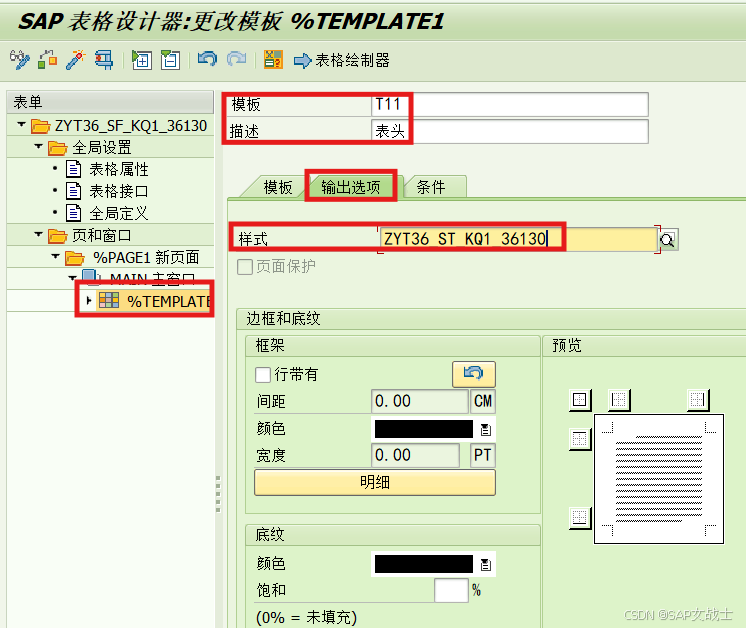Click the 页和窗口 folder icon
Image resolution: width=746 pixels, height=628 pixels.
[58, 236]
